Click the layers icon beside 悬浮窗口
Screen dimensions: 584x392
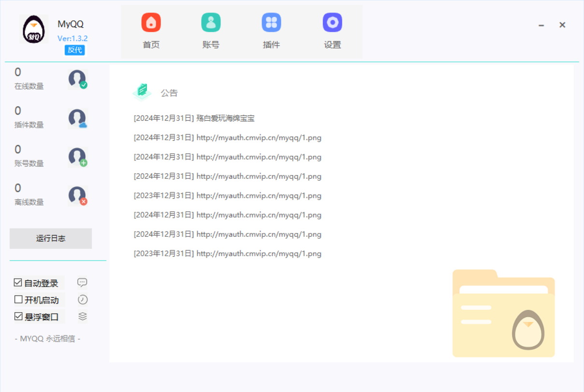[x=83, y=316]
